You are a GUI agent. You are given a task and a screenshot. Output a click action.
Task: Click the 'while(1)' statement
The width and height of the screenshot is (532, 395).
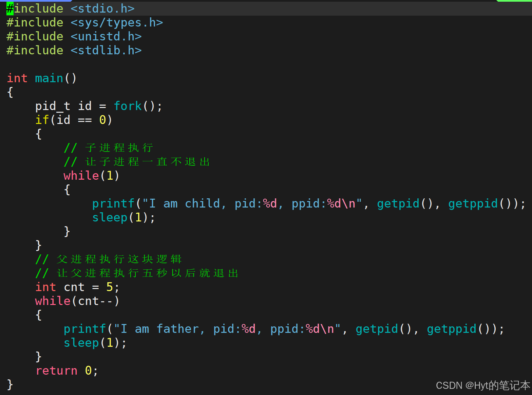tap(92, 176)
